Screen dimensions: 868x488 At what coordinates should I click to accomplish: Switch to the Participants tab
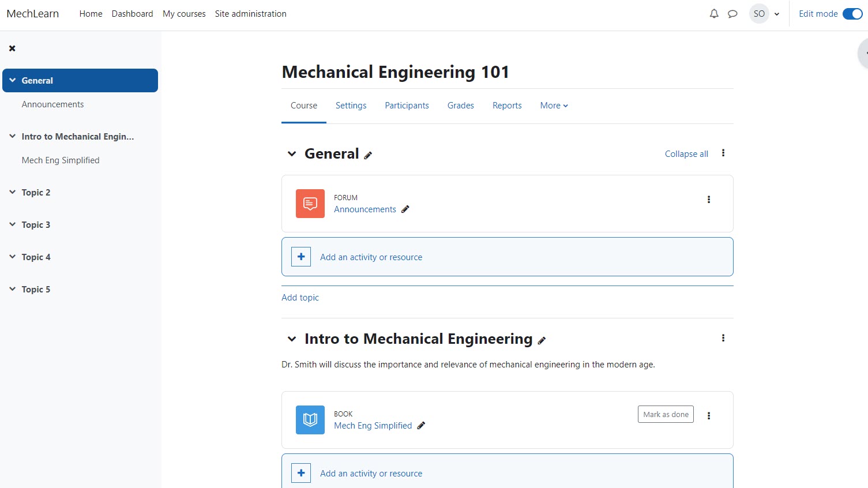(407, 106)
